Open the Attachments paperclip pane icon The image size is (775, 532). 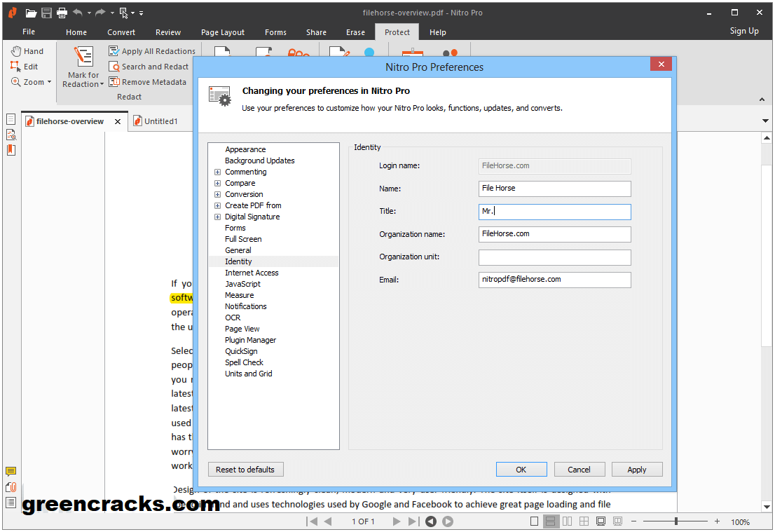pos(11,487)
